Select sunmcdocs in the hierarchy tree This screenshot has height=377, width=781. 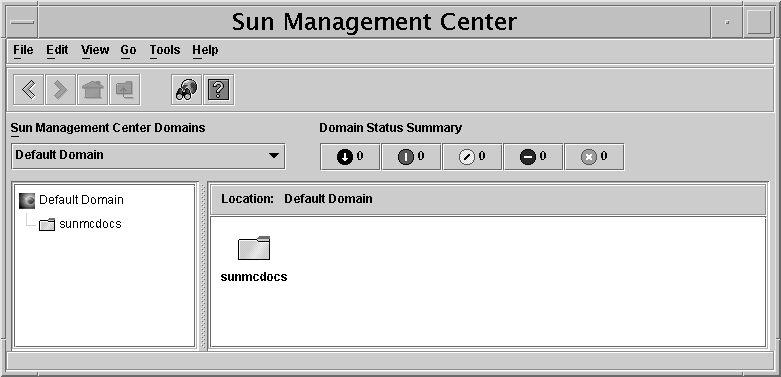click(80, 224)
